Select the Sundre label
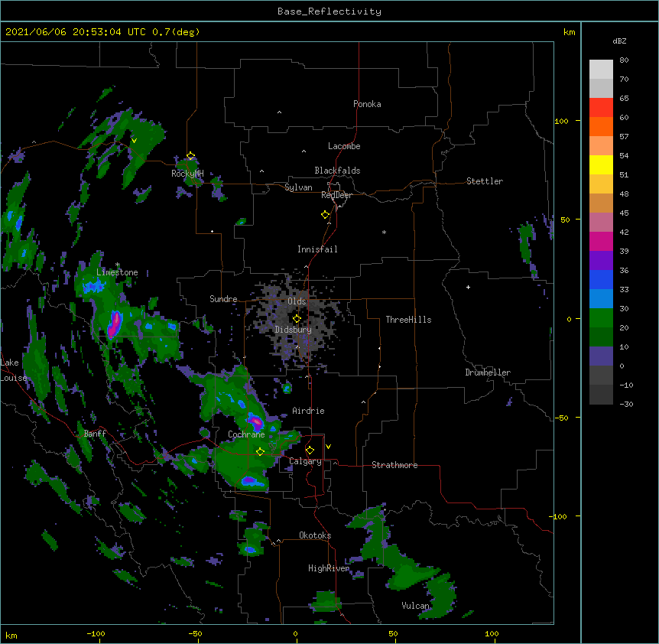Image resolution: width=659 pixels, height=644 pixels. point(223,299)
